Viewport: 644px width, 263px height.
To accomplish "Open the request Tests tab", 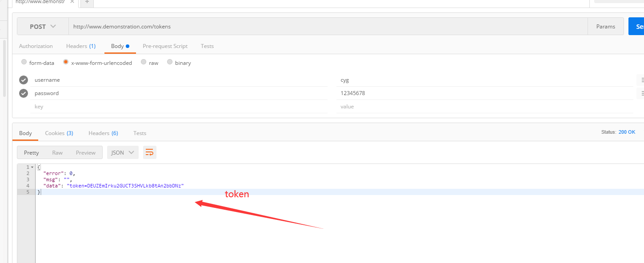I will [207, 46].
